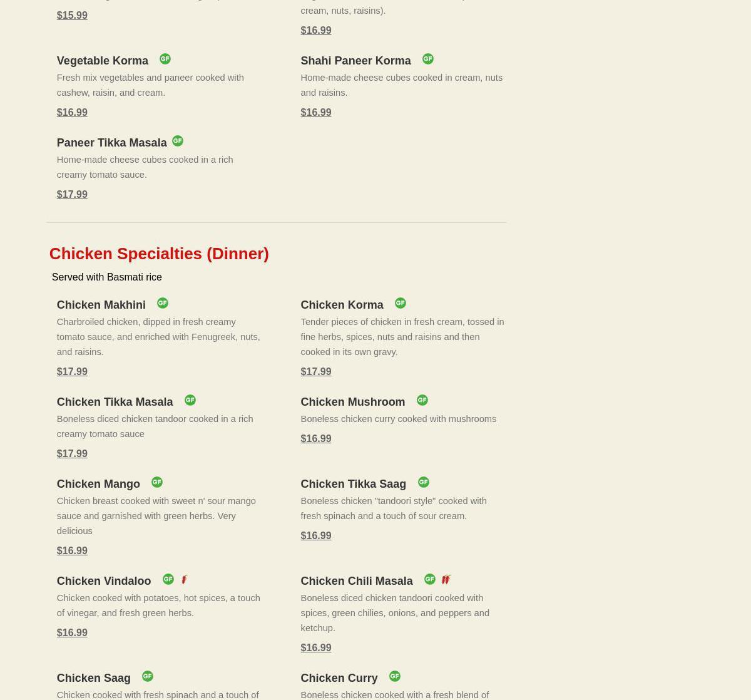Click GF badge next to Shahi Paneer Korma
This screenshot has width=751, height=700.
427,59
